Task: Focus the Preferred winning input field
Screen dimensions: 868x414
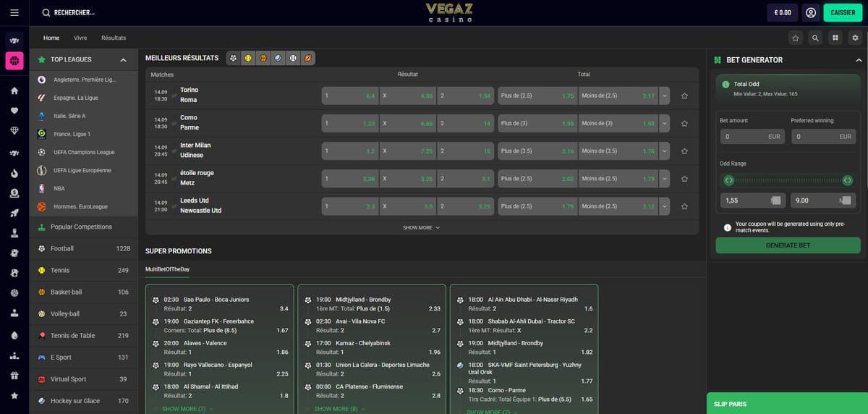Action: (823, 136)
